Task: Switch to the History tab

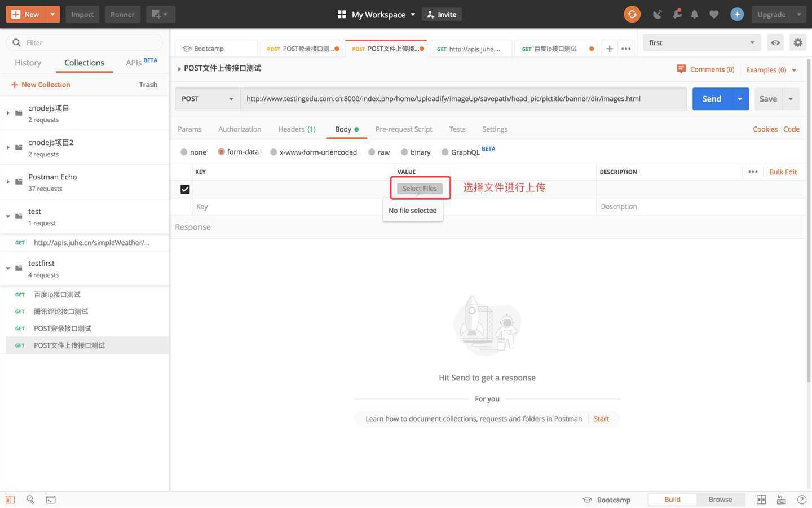Action: coord(28,63)
